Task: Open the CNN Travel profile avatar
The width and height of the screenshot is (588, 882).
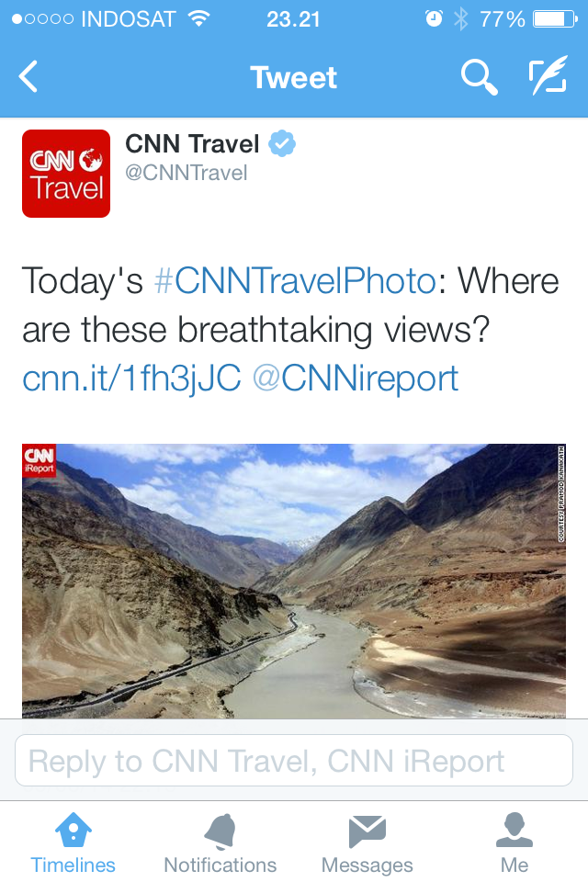Action: [66, 174]
